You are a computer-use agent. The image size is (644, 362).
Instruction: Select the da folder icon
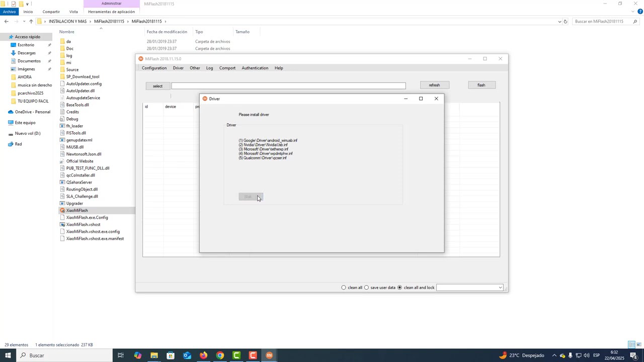point(62,41)
